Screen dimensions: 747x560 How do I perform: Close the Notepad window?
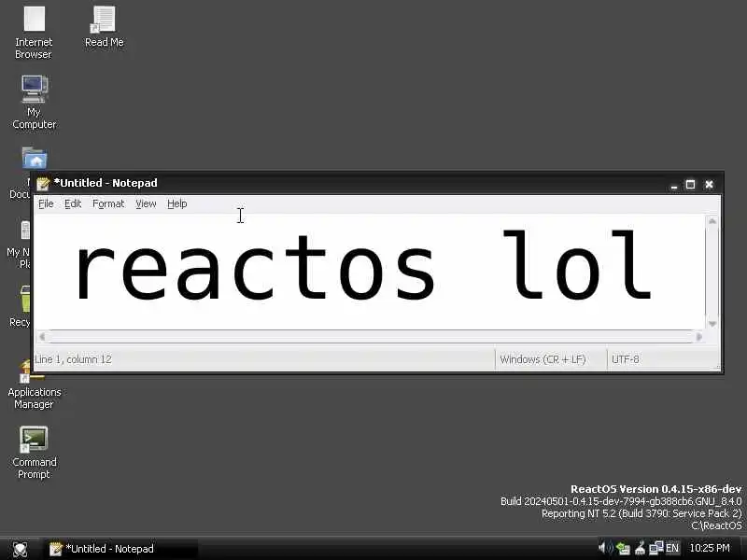click(x=709, y=185)
